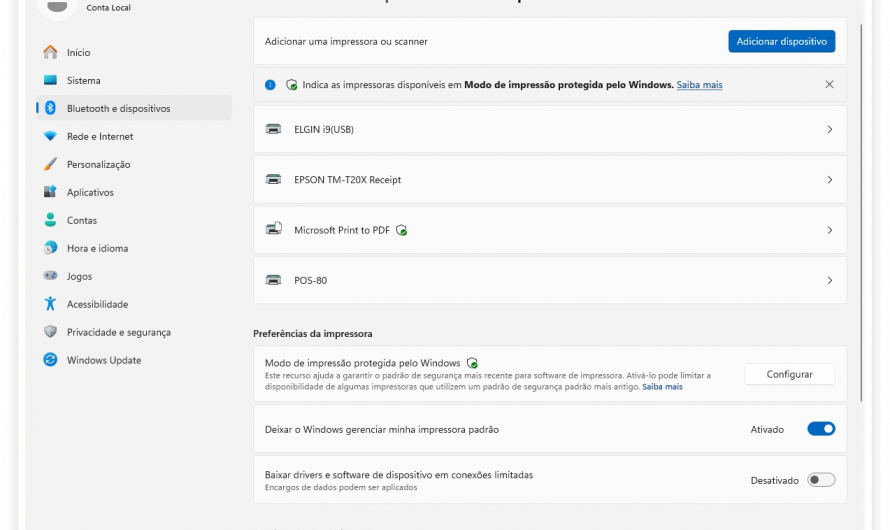890x530 pixels.
Task: Click the POS-80 printer icon
Action: coord(273,280)
